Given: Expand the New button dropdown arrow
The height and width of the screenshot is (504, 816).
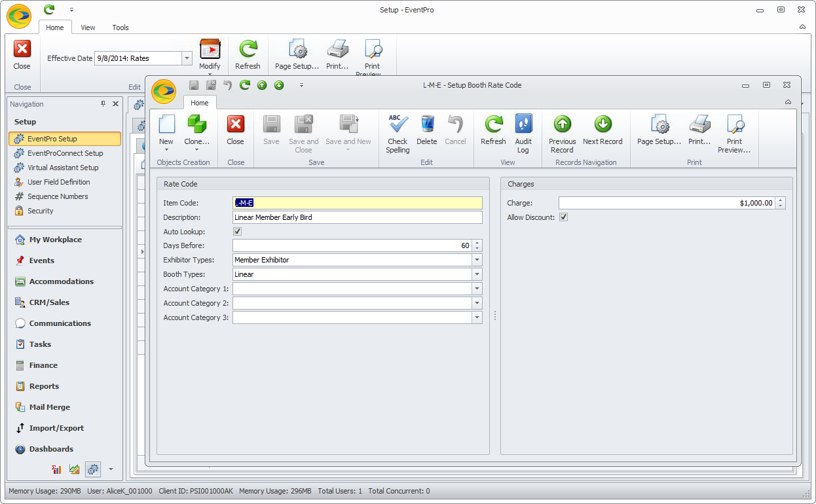Looking at the screenshot, I should click(x=166, y=150).
